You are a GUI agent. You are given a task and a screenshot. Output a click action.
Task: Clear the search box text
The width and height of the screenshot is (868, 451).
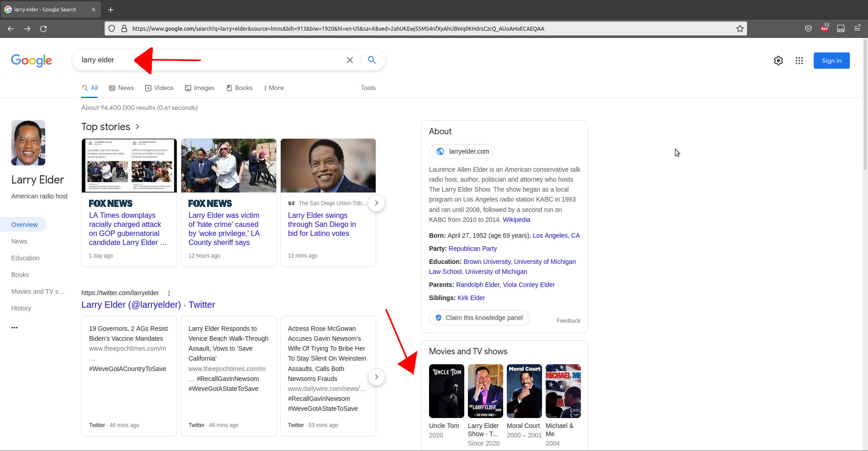(349, 60)
